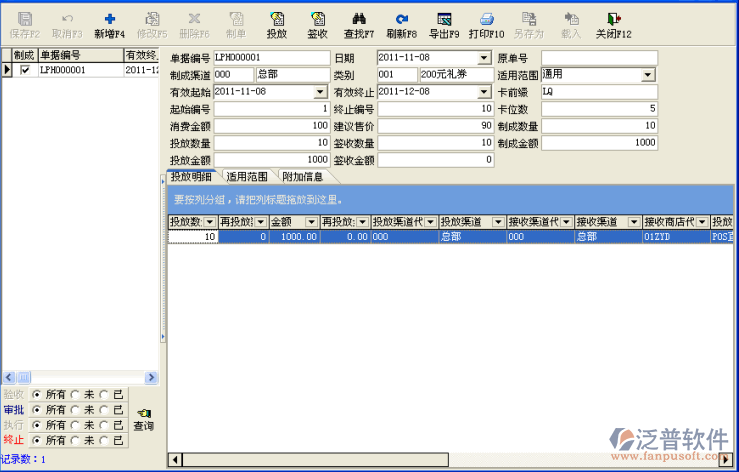Viewport: 739px width, 472px height.
Task: Click the 单据编号 input field
Action: pos(271,58)
